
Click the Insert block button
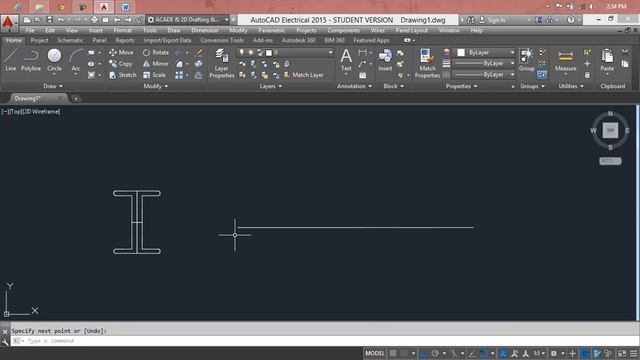click(x=385, y=60)
